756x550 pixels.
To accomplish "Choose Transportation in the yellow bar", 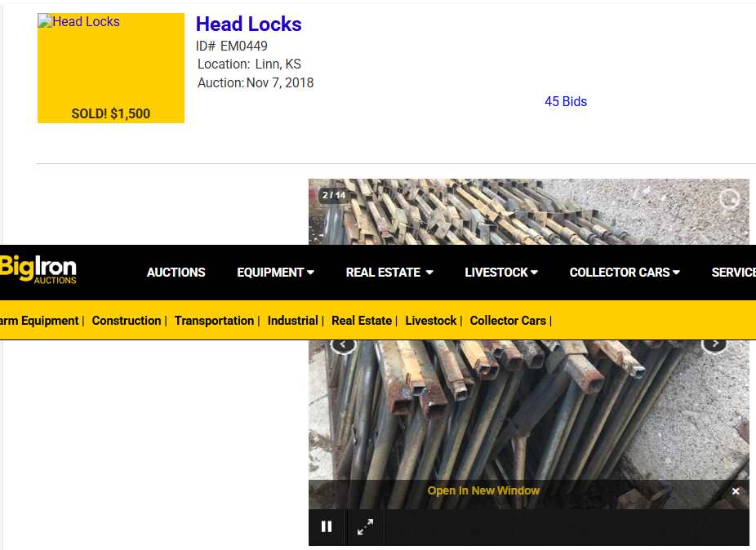I will click(x=214, y=321).
